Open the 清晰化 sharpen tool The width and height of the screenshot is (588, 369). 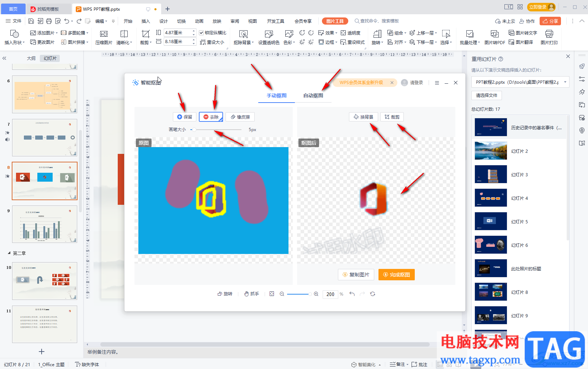[x=124, y=37]
